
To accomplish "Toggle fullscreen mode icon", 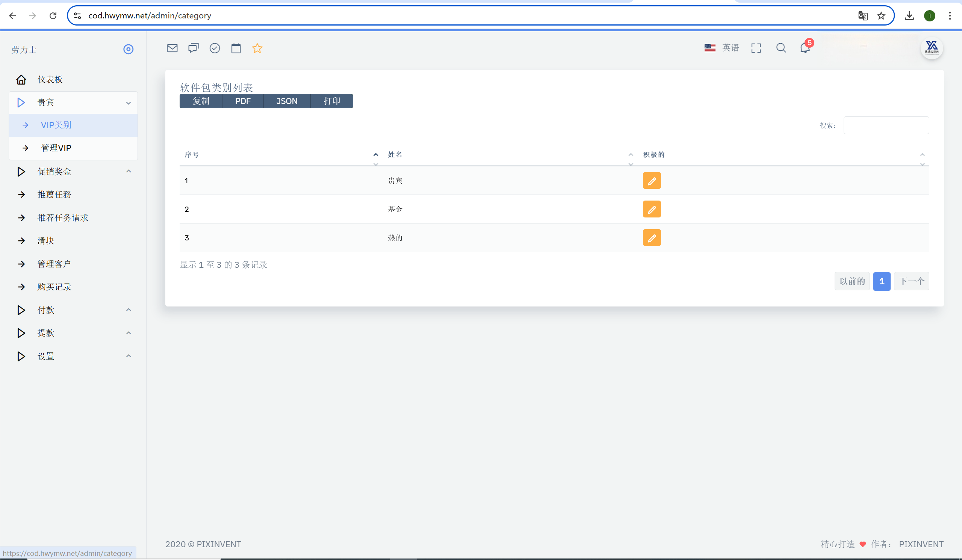I will [x=756, y=48].
